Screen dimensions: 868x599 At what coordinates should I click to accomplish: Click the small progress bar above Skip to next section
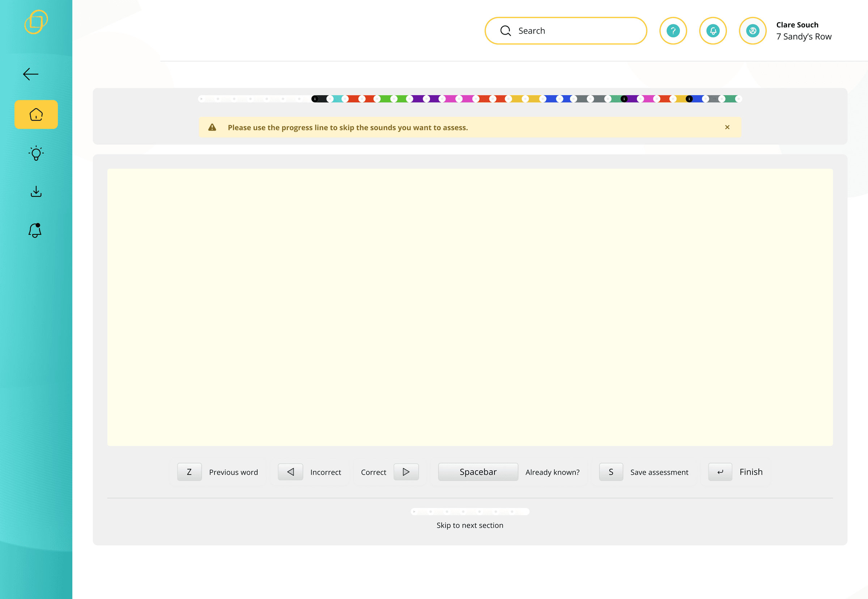[x=470, y=511]
